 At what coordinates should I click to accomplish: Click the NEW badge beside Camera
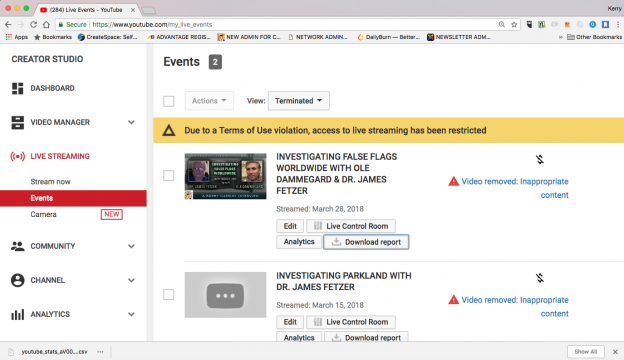(x=111, y=214)
